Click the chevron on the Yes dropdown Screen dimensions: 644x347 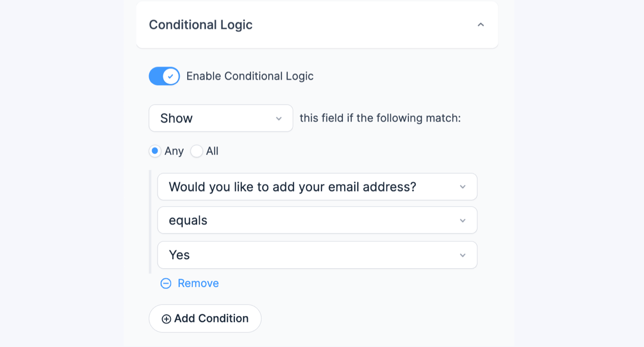tap(463, 255)
